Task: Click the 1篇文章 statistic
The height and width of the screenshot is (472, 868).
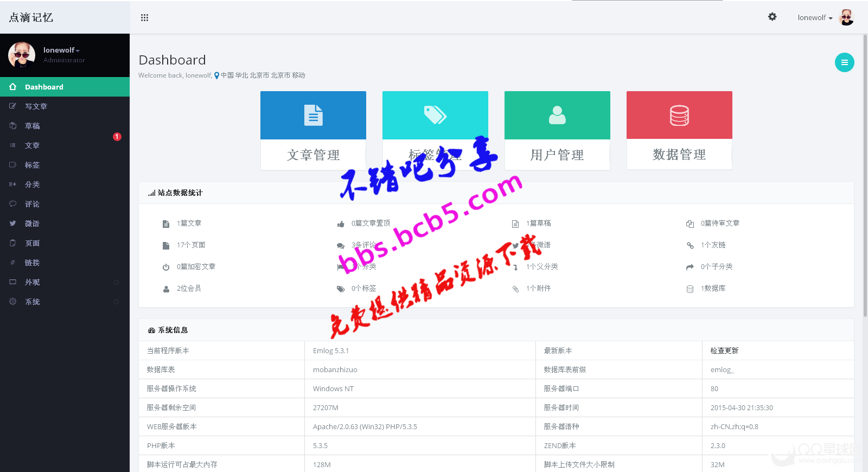Action: point(189,223)
